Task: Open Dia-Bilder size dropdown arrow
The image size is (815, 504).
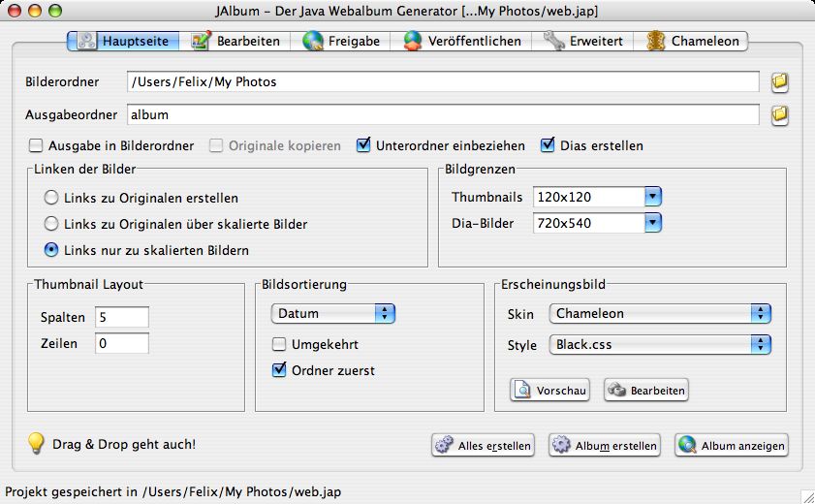Action: point(653,223)
